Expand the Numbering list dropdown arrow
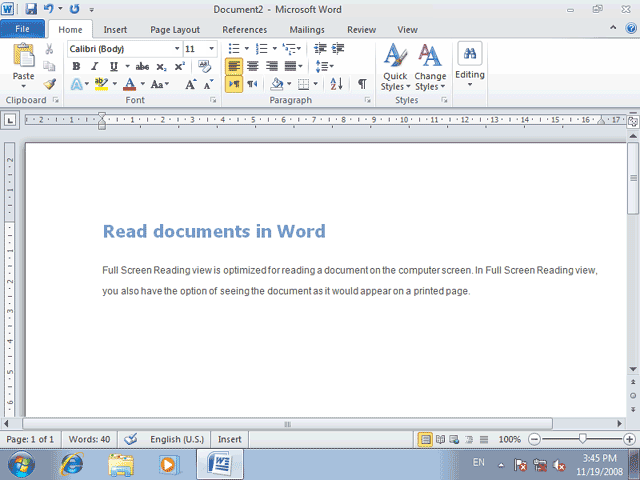The height and width of the screenshot is (480, 640). coord(274,49)
